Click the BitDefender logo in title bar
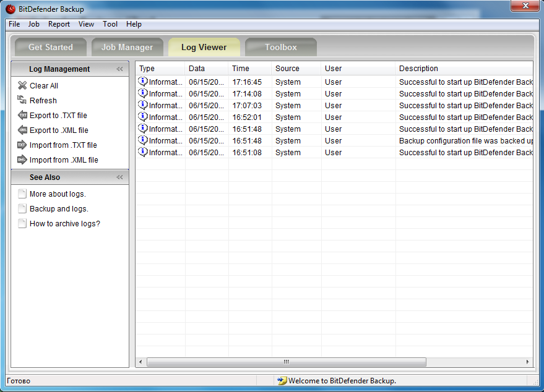This screenshot has width=544, height=392. pos(11,9)
